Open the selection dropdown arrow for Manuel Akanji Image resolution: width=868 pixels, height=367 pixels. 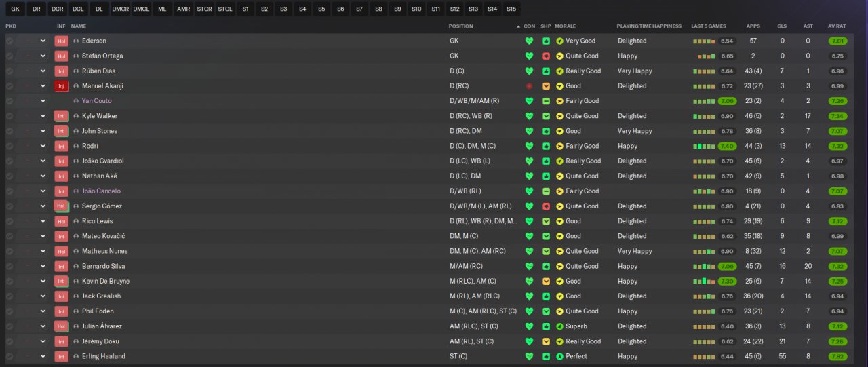click(x=43, y=86)
